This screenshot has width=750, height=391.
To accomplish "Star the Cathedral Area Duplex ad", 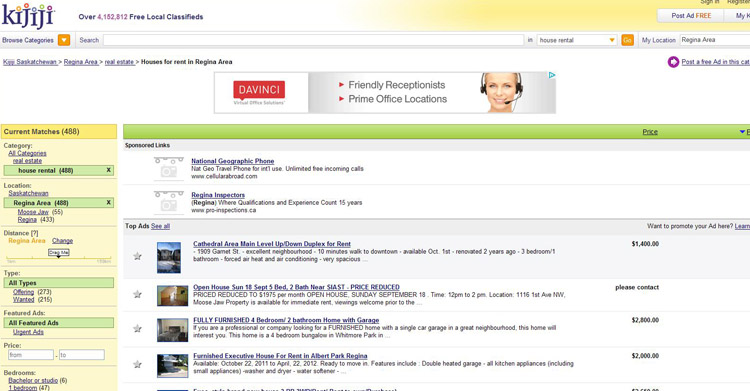I will [x=137, y=256].
